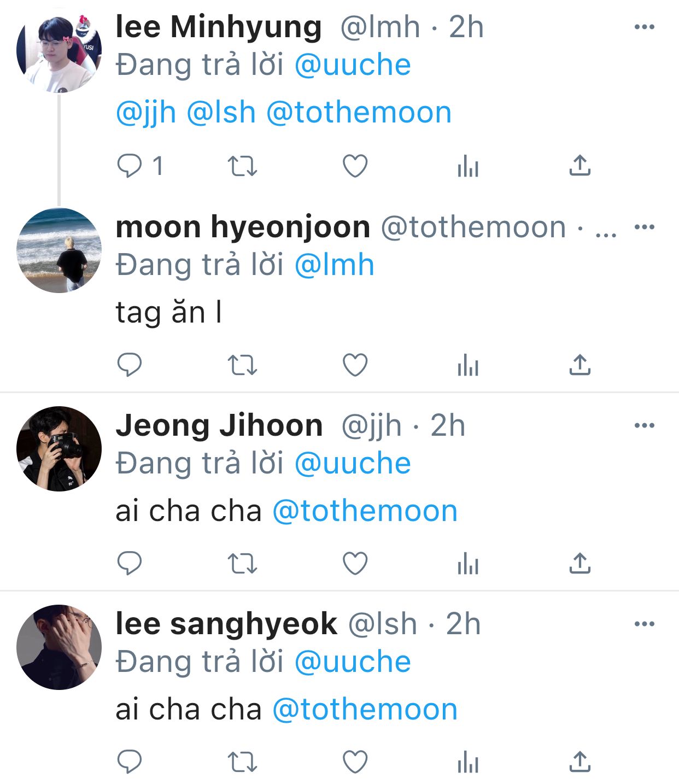Image resolution: width=679 pixels, height=784 pixels.
Task: Retweet lee sanghyeok's tweet
Action: click(x=242, y=762)
